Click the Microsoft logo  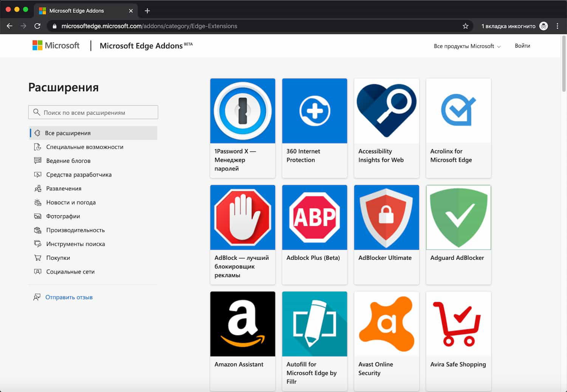(x=56, y=45)
